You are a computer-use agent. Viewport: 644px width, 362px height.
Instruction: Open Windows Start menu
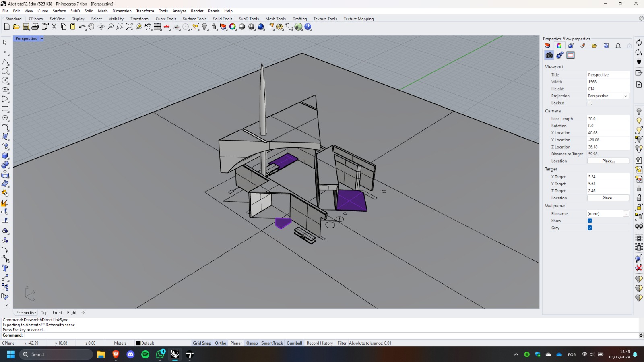pos(11,354)
